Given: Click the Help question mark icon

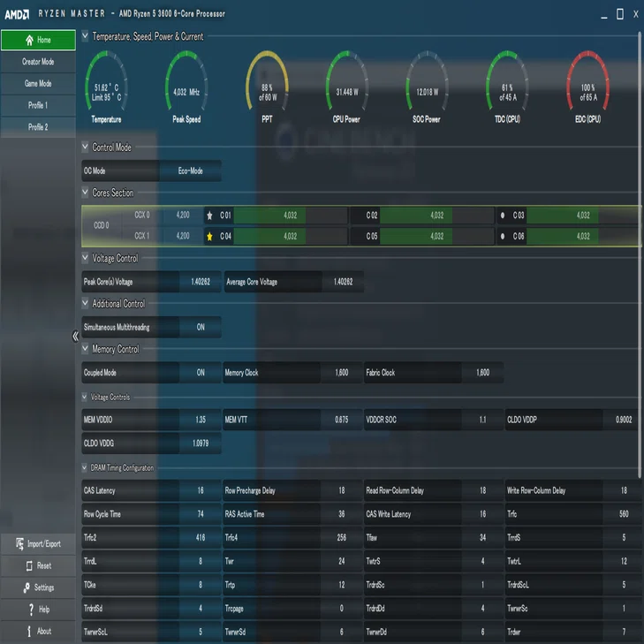Looking at the screenshot, I should pyautogui.click(x=31, y=610).
